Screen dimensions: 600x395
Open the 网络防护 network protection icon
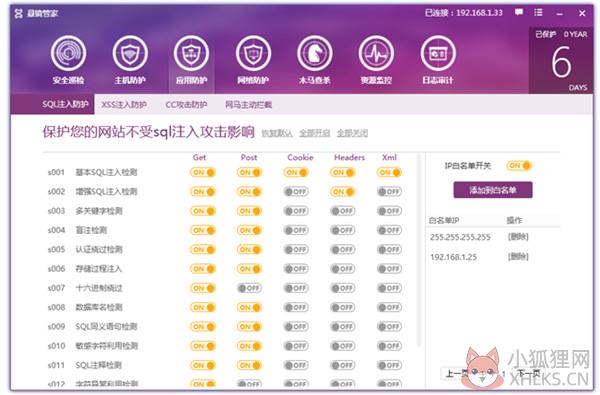click(253, 53)
